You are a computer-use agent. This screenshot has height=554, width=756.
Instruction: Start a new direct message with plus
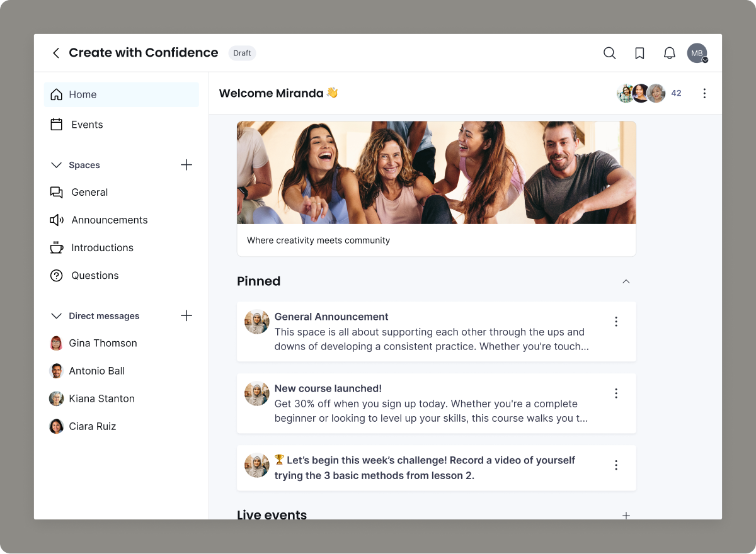pyautogui.click(x=186, y=315)
